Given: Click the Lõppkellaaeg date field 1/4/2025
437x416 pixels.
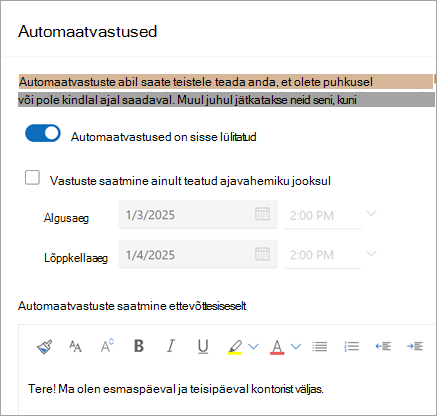Looking at the screenshot, I should 198,254.
